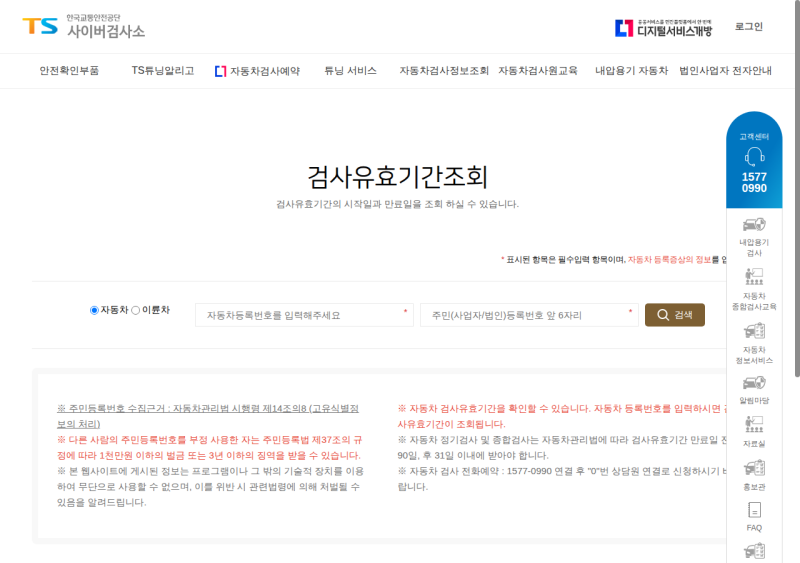Screen dimensions: 800x563
Task: Open the TS튜닝알리고 menu
Action: point(163,70)
